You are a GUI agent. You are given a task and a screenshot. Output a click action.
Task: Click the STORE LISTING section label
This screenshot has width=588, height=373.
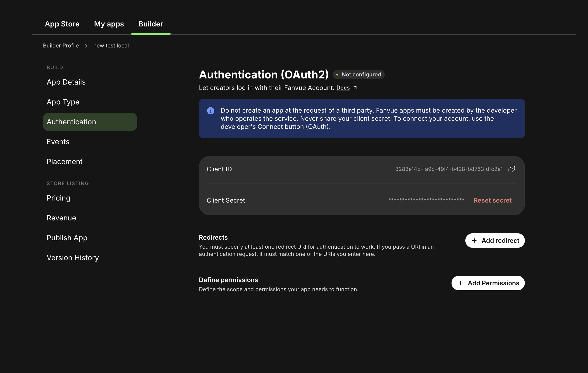pos(68,183)
